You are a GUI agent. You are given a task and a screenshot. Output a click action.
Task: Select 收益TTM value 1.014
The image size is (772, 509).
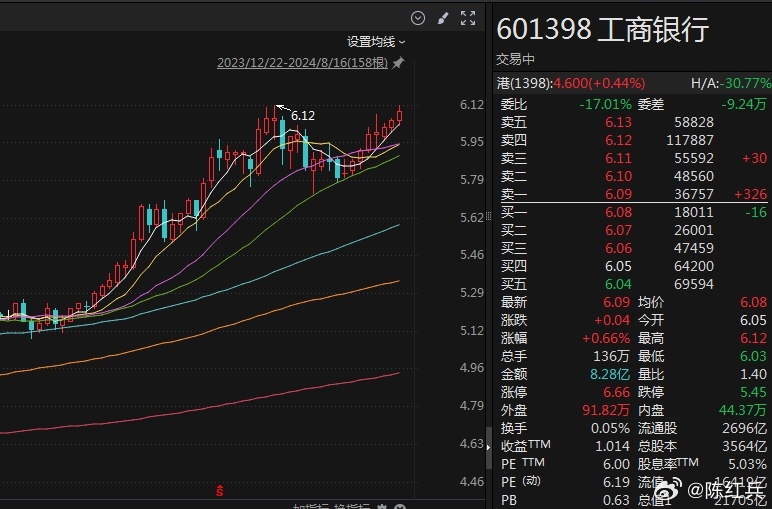(612, 446)
